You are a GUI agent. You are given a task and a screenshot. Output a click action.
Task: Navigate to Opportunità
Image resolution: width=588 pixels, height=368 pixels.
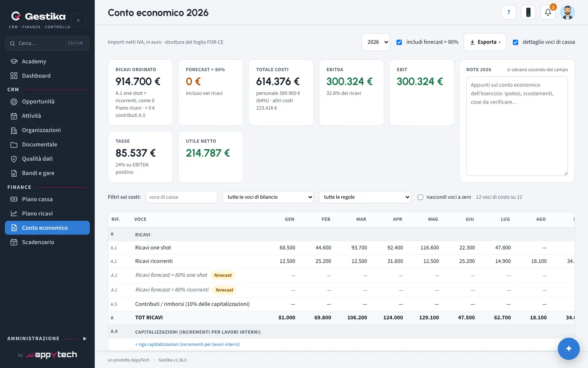point(47,102)
